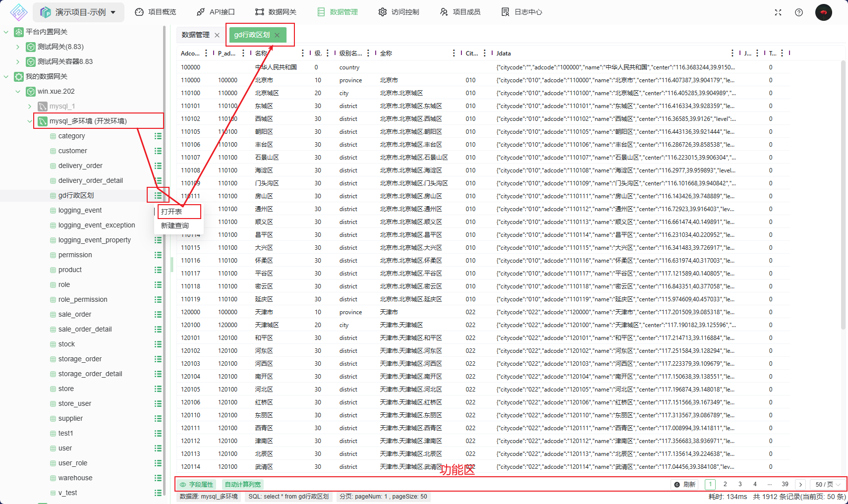Toggle 自动计算列宽 auto column width
This screenshot has height=504, width=848.
tap(242, 484)
